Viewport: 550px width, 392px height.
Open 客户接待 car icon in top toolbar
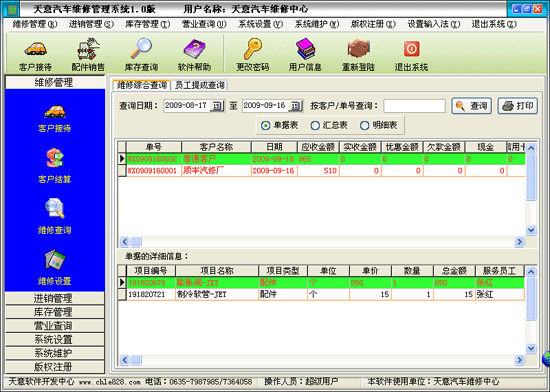coord(35,49)
